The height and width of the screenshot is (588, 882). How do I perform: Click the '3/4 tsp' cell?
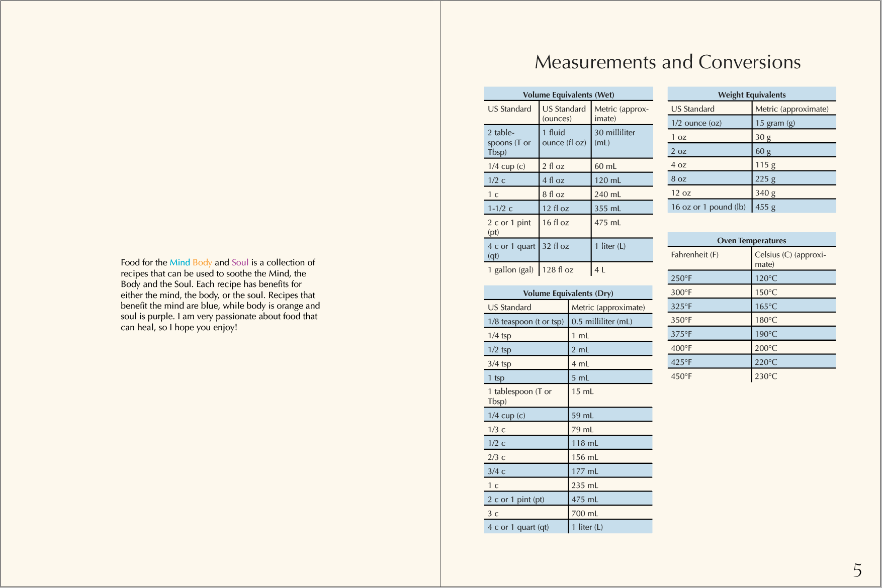pos(526,363)
